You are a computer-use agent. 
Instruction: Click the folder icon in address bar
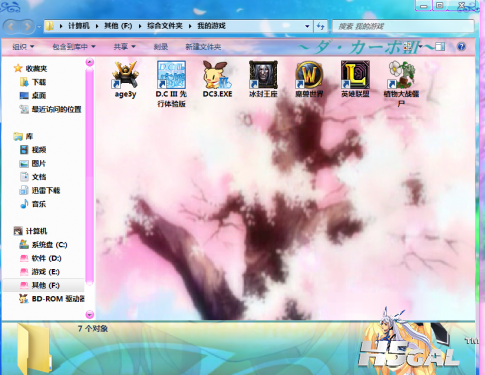[50, 26]
